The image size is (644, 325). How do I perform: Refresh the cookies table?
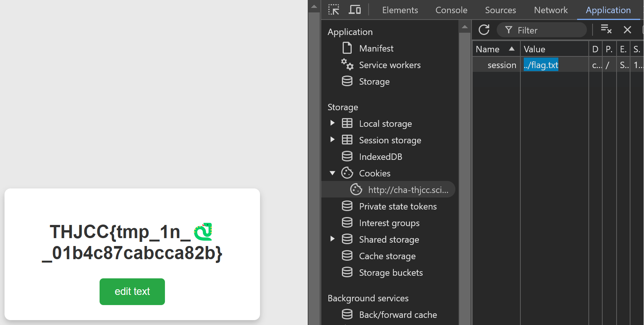pyautogui.click(x=484, y=30)
